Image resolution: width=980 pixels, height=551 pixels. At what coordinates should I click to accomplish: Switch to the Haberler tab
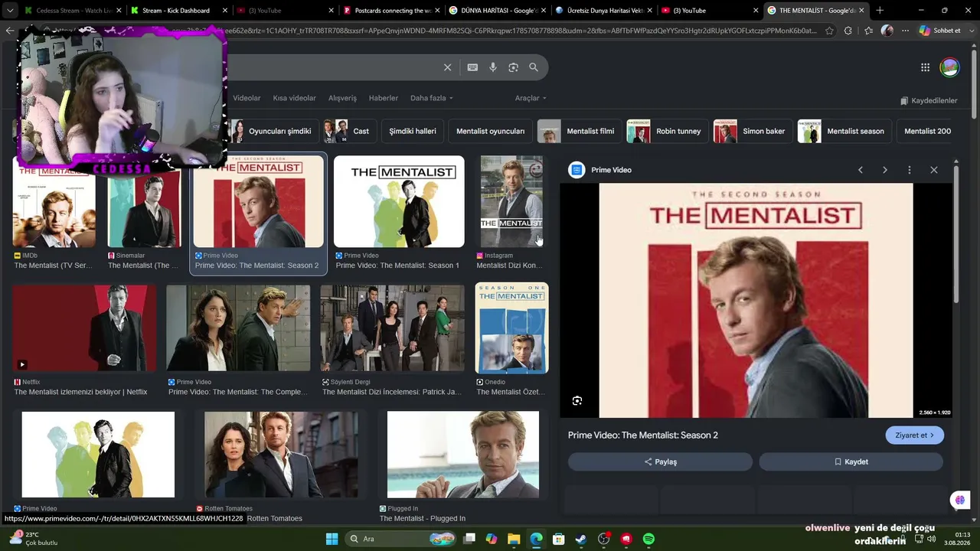pos(384,98)
